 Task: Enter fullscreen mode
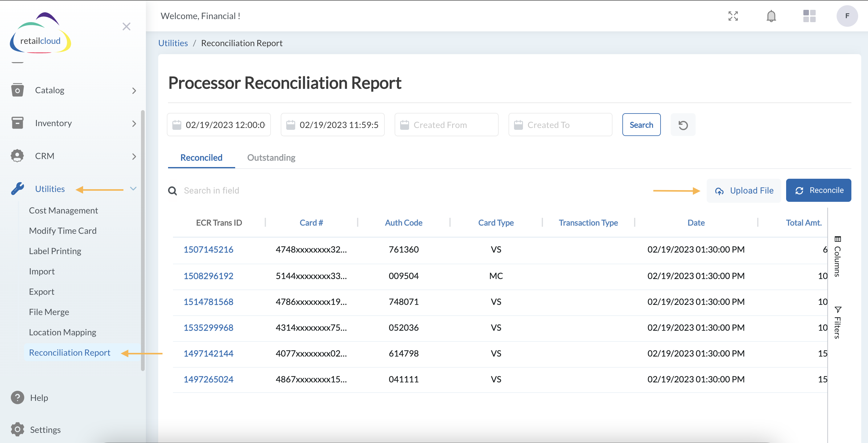click(733, 16)
